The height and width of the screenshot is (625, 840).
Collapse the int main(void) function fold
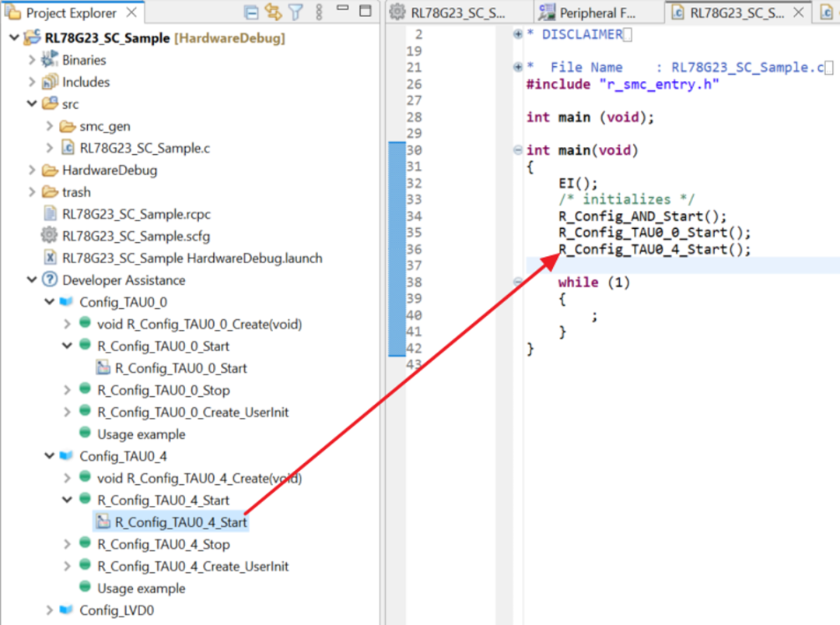click(x=517, y=150)
